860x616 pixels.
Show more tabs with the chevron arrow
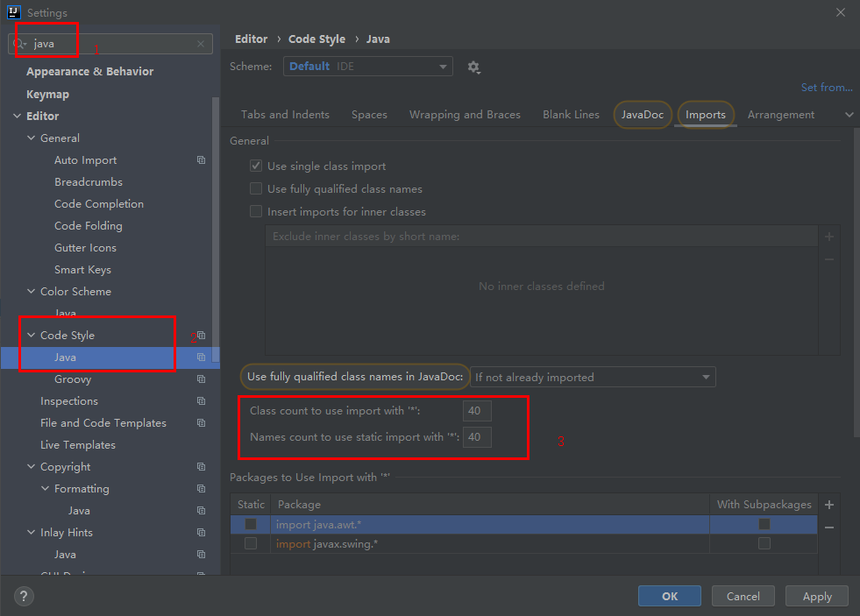tap(849, 115)
